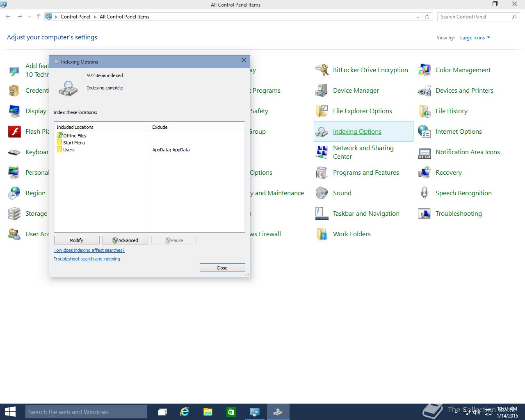
Task: Click the Modify button
Action: [x=76, y=240]
